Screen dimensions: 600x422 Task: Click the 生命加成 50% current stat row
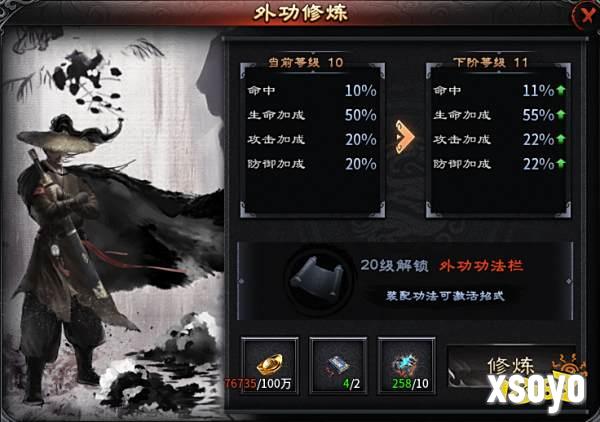click(x=312, y=115)
